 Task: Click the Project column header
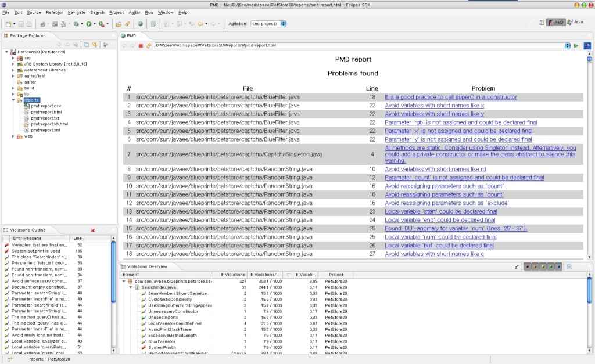(x=336, y=275)
